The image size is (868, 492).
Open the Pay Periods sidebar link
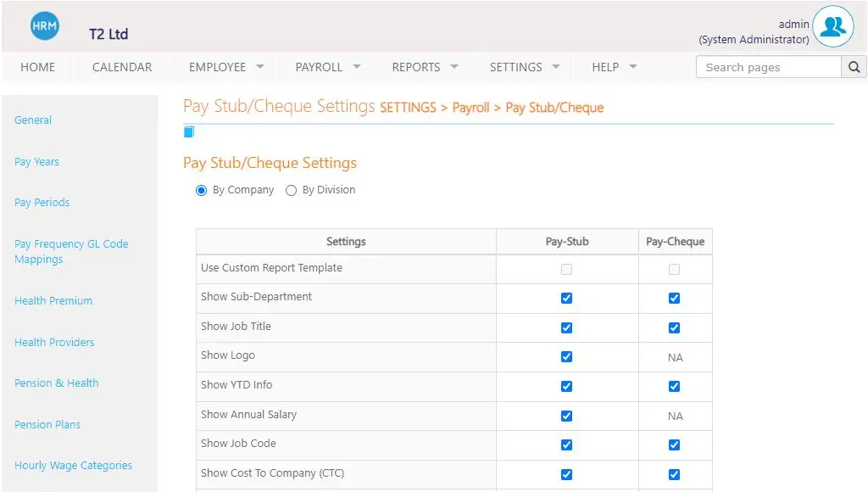(x=42, y=202)
